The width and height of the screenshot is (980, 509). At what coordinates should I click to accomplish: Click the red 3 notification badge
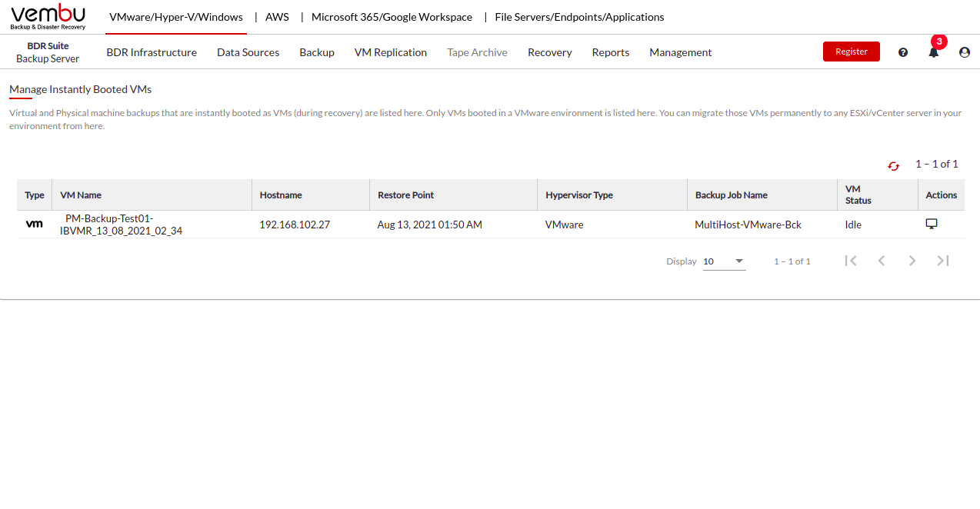coord(938,42)
